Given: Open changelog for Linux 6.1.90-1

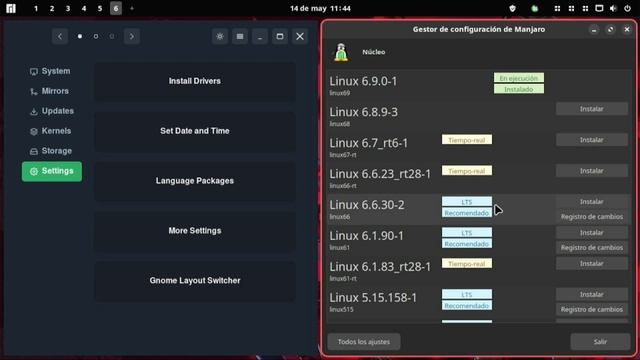Looking at the screenshot, I should point(591,248).
